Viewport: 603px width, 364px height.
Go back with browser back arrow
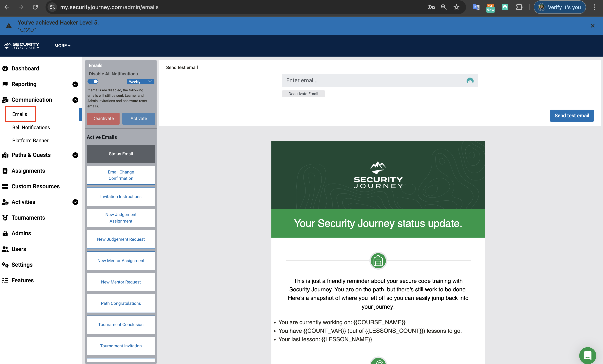click(7, 7)
